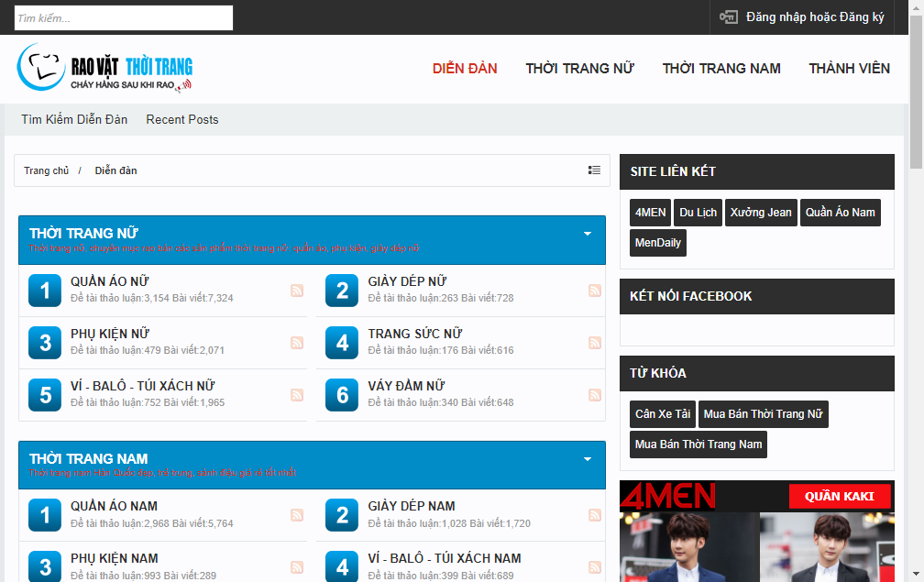
Task: Click number 5 icon beside Ví - Balô - Túi Xách Nữ
Action: point(45,395)
